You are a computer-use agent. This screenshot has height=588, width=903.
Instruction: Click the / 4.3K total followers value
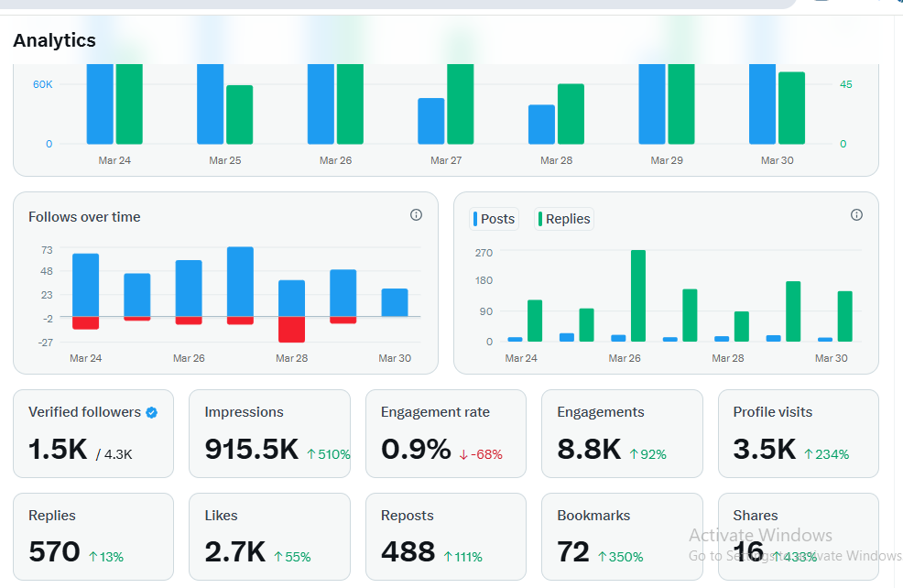(114, 454)
